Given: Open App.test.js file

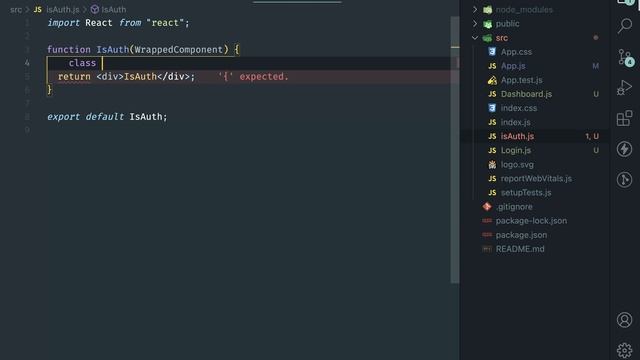Looking at the screenshot, I should click(521, 80).
